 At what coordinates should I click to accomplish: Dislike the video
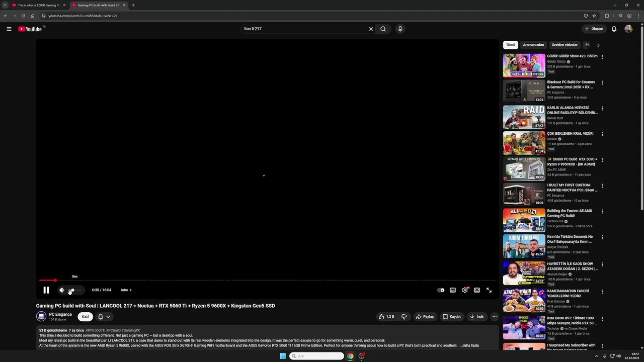pyautogui.click(x=404, y=317)
